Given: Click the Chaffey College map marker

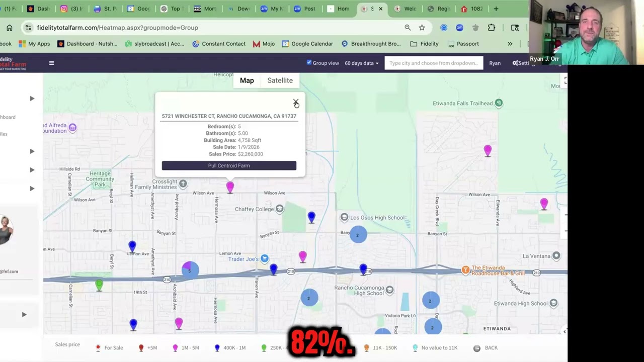Looking at the screenshot, I should pyautogui.click(x=279, y=209).
